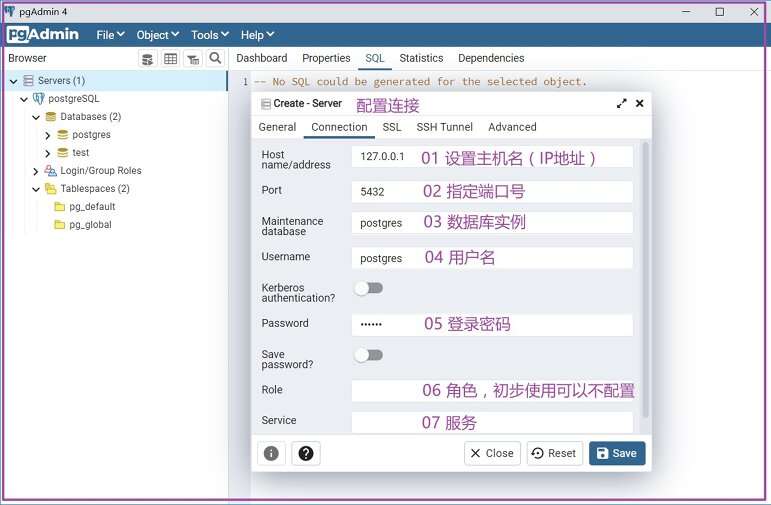Click the Service input field
Screen dimensions: 771x505
tap(492, 422)
